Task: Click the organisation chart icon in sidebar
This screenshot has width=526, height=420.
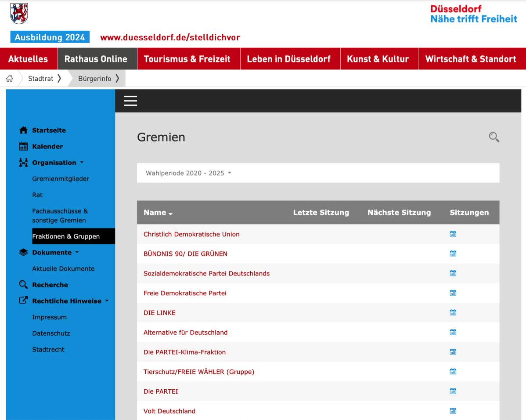Action: (23, 163)
